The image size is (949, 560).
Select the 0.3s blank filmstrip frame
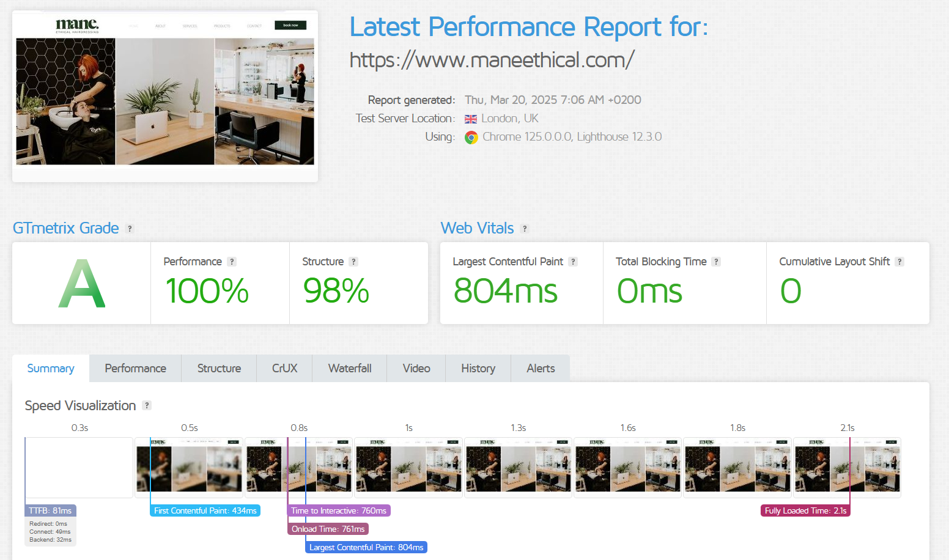coord(79,468)
